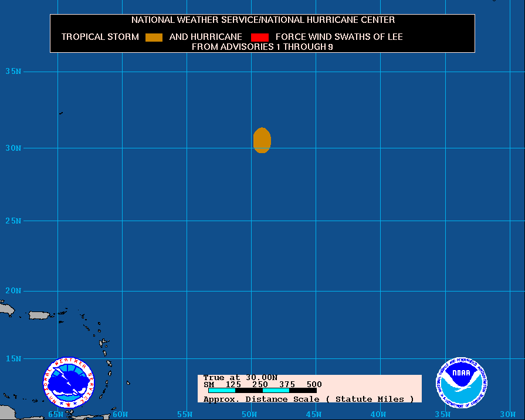The height and width of the screenshot is (420, 525).
Task: Click the National Weather Service logo
Action: coord(69,382)
